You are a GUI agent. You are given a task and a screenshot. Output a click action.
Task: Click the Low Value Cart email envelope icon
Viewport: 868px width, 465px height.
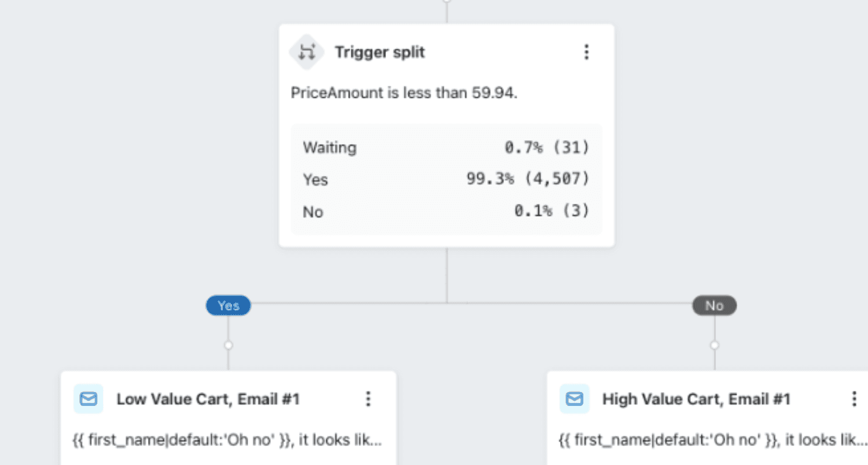coord(88,399)
